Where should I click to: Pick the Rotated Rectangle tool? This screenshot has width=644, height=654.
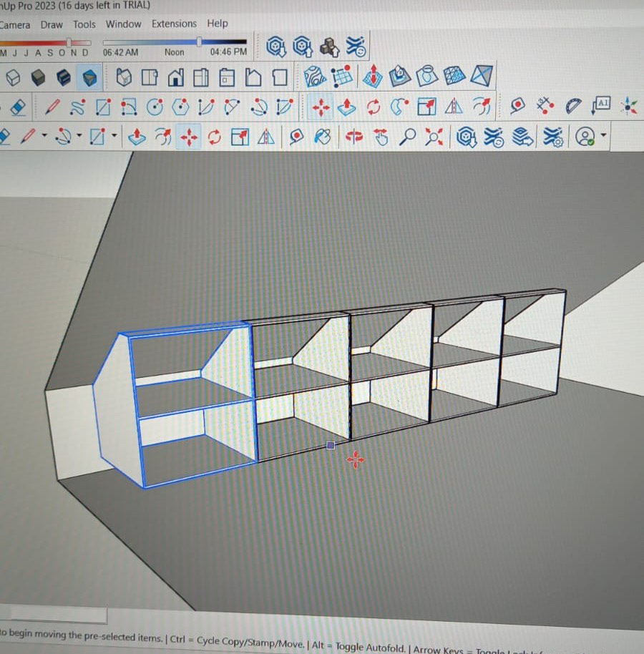click(129, 107)
